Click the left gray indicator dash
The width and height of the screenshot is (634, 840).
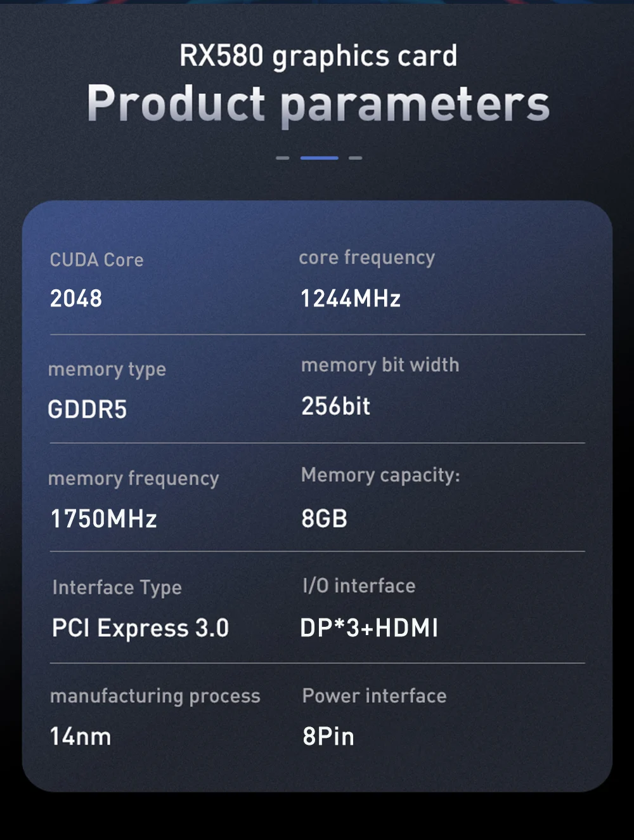(x=283, y=158)
